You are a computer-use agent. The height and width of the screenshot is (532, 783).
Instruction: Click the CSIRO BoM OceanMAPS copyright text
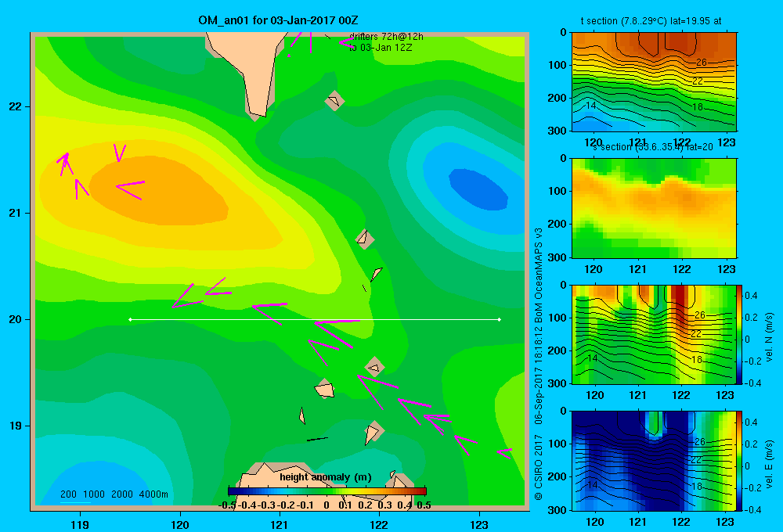pos(539,364)
